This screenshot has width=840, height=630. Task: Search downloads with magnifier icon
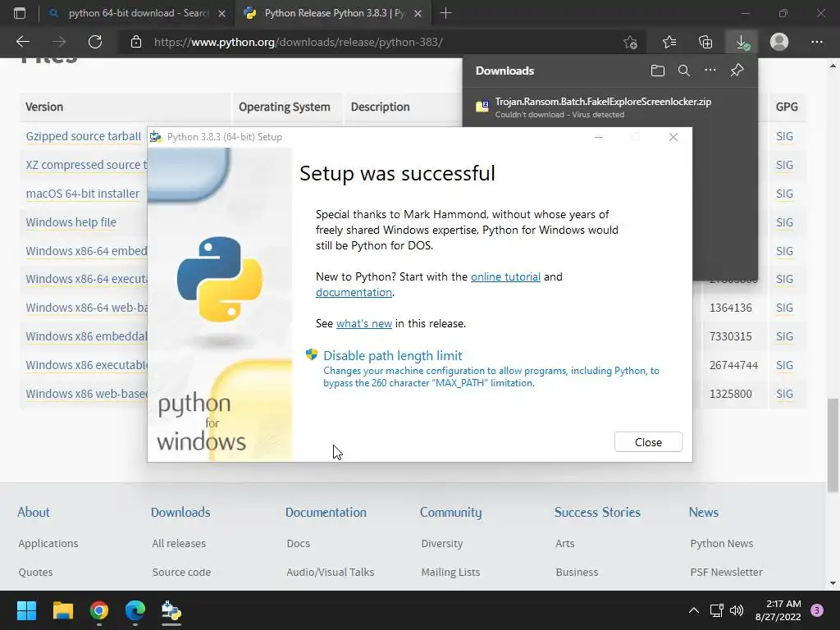click(x=683, y=71)
